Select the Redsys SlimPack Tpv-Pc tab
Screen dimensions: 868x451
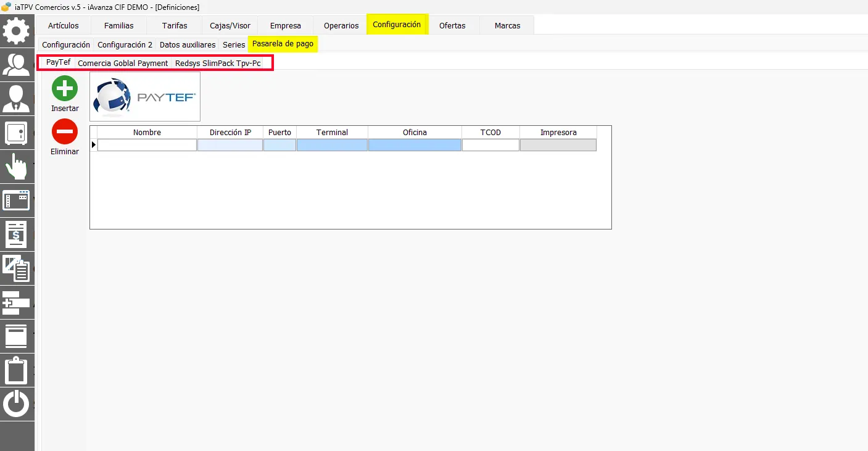(218, 63)
